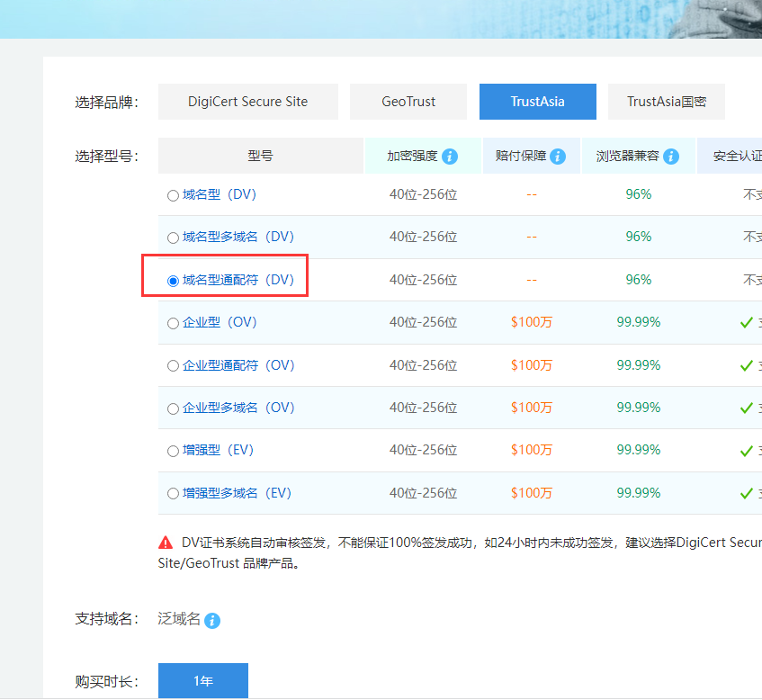Choose 企业型（OV） certificate type

tap(173, 323)
